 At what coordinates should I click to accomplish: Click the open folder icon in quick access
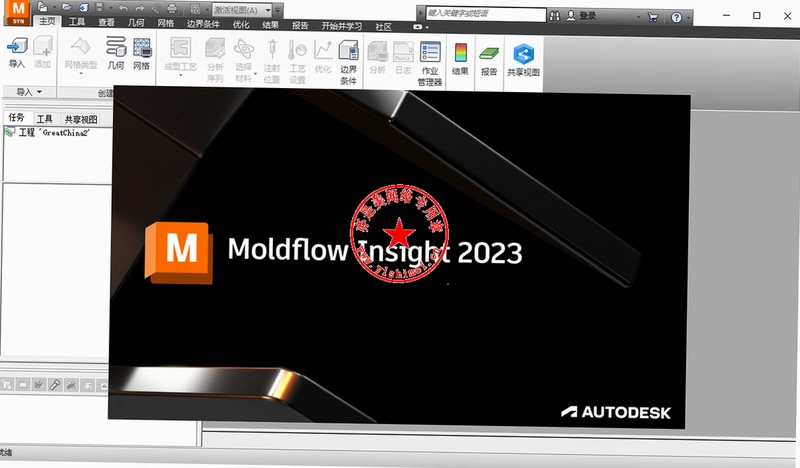click(66, 8)
